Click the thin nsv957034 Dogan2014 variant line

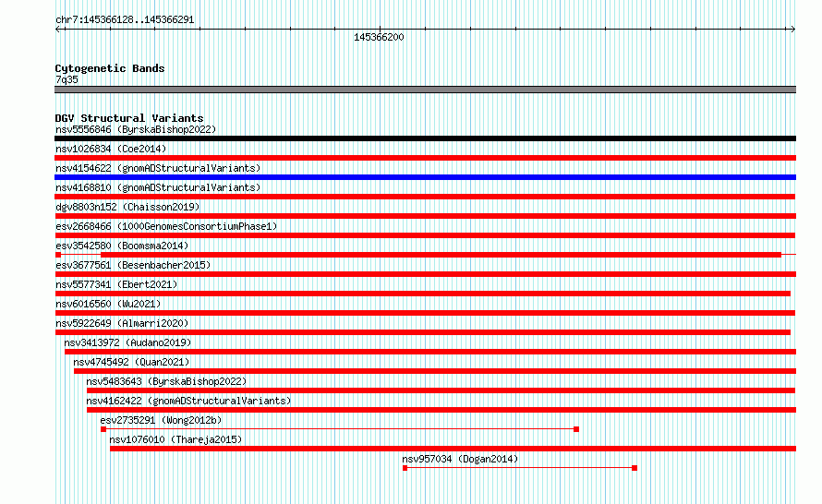tap(519, 468)
